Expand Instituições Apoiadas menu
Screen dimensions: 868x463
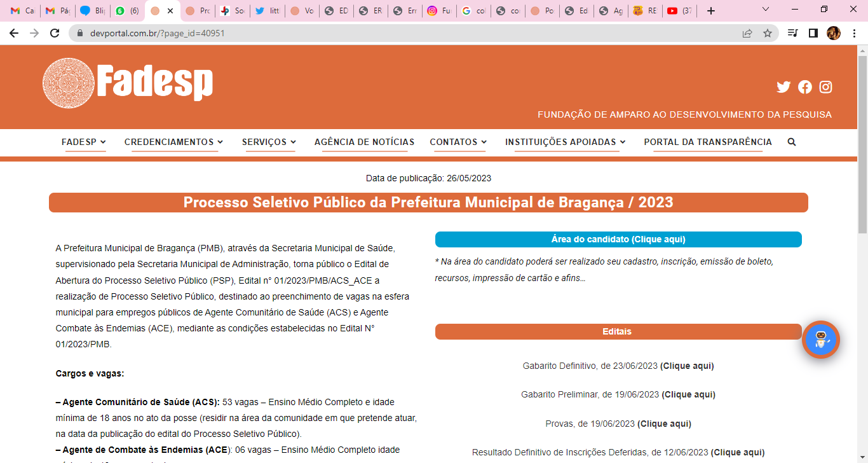point(566,142)
